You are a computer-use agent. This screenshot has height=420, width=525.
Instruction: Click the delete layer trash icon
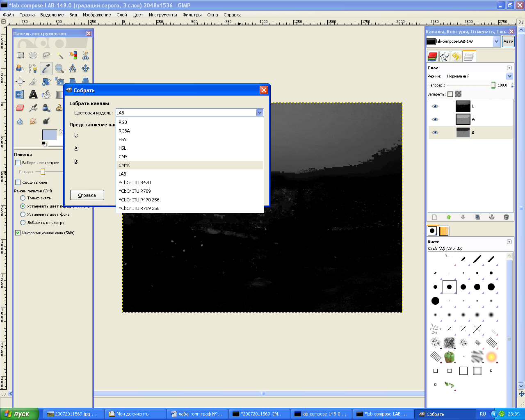(506, 217)
